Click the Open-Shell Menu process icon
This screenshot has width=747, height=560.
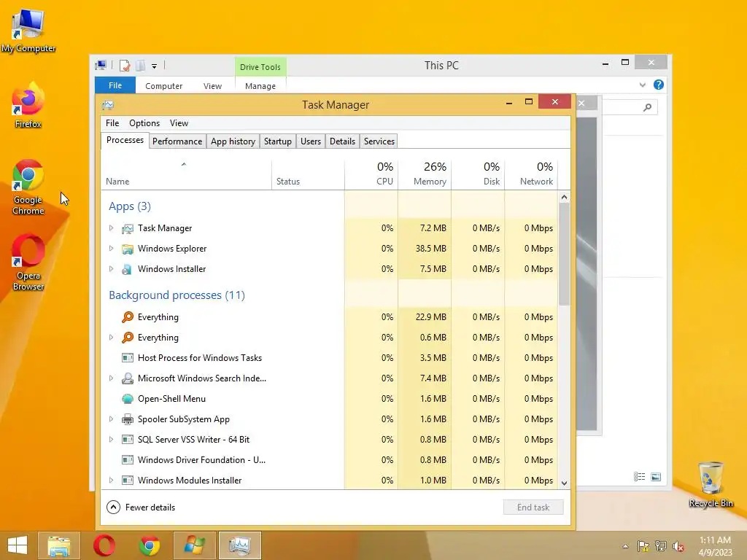coord(127,399)
